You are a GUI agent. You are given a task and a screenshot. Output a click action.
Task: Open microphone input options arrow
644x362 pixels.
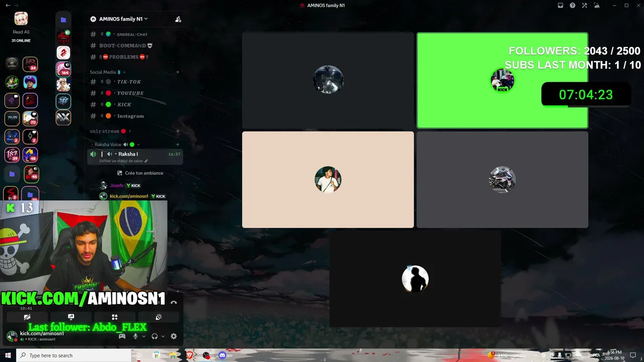click(x=143, y=336)
